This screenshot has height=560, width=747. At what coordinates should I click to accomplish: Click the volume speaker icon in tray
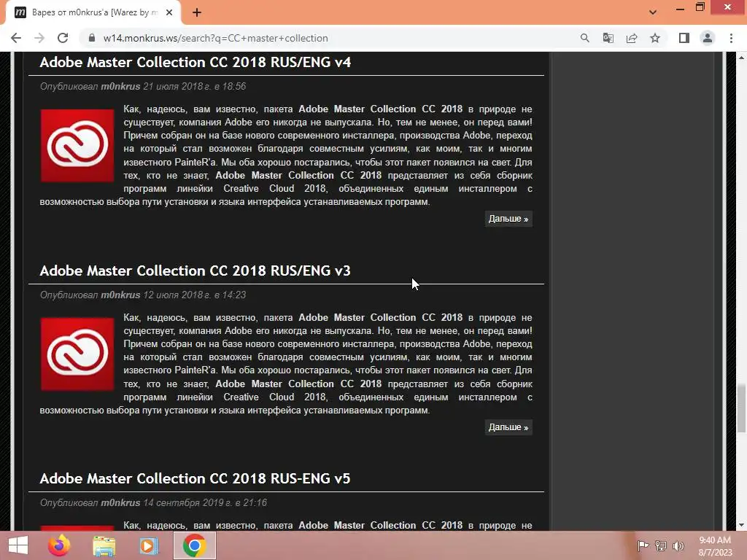click(x=678, y=545)
